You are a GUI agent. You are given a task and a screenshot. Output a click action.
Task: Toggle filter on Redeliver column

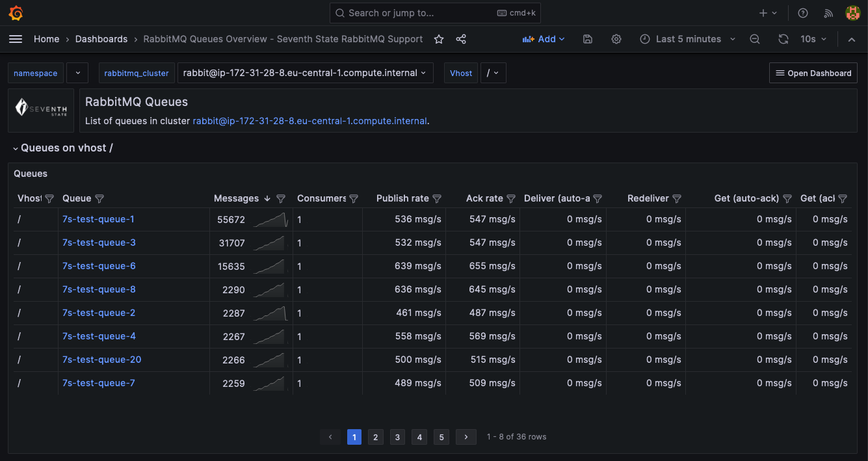click(x=677, y=198)
